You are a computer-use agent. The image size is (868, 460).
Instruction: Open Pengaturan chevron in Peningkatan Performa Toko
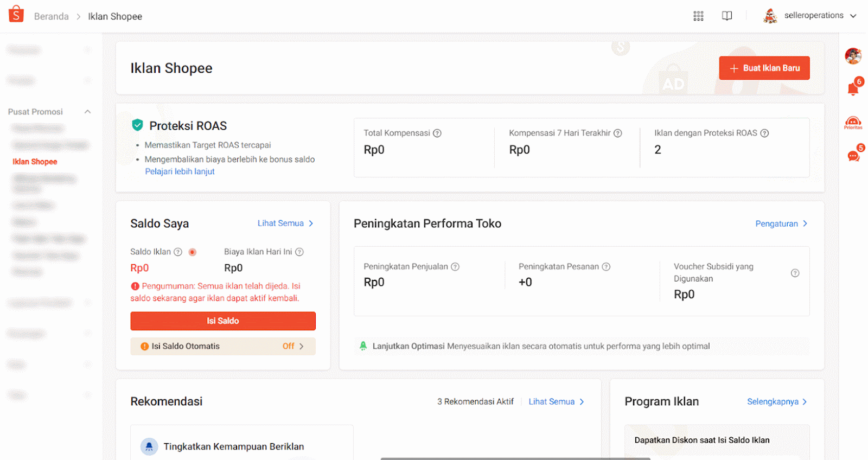pos(805,223)
